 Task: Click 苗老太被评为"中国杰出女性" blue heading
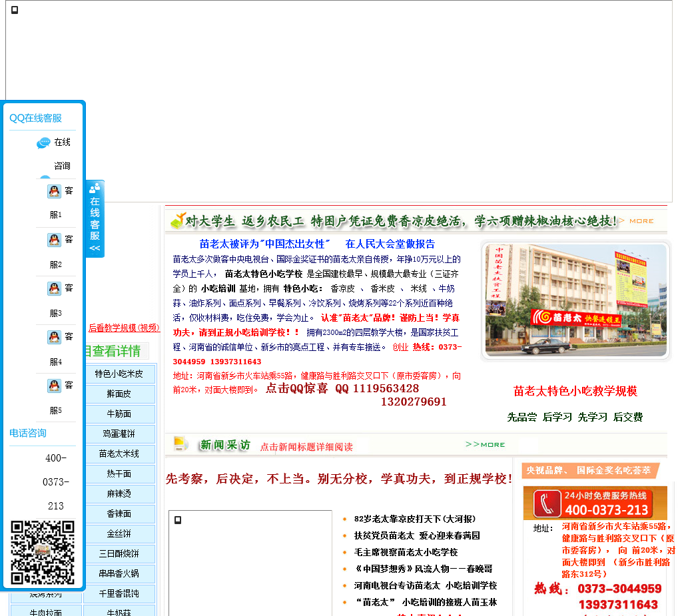[x=264, y=244]
